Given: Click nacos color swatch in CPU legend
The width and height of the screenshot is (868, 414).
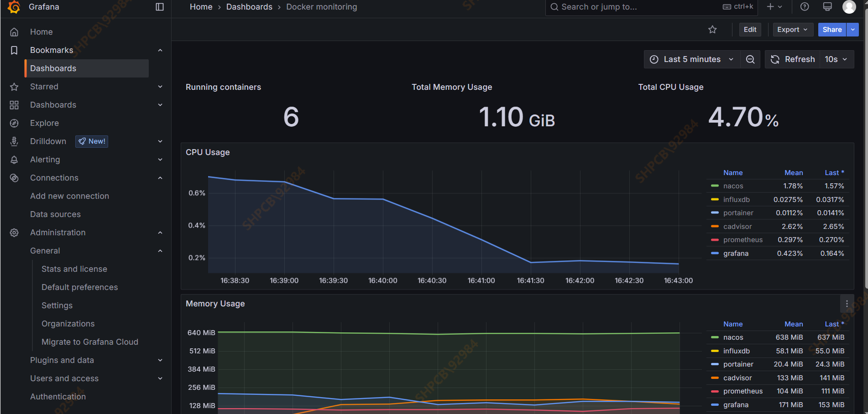Looking at the screenshot, I should click(x=715, y=186).
